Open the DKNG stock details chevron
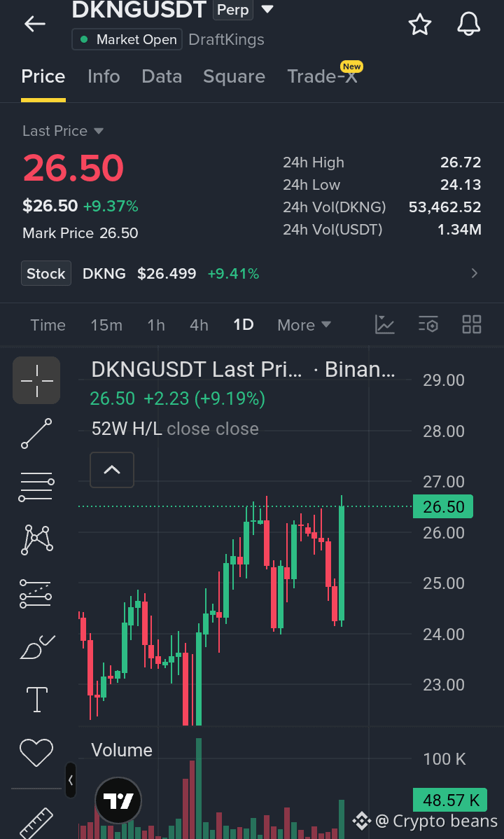This screenshot has width=504, height=839. pyautogui.click(x=474, y=273)
